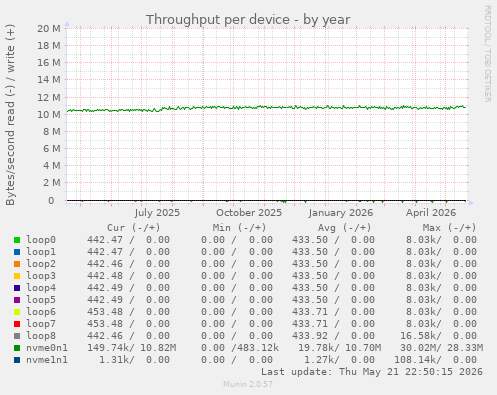The width and height of the screenshot is (497, 395).
Task: Select the nvme1n1 legend label
Action: 47,360
